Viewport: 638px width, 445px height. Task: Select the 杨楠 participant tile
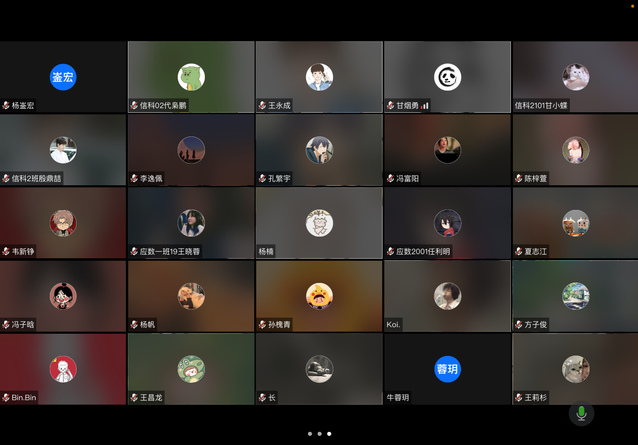(x=319, y=223)
